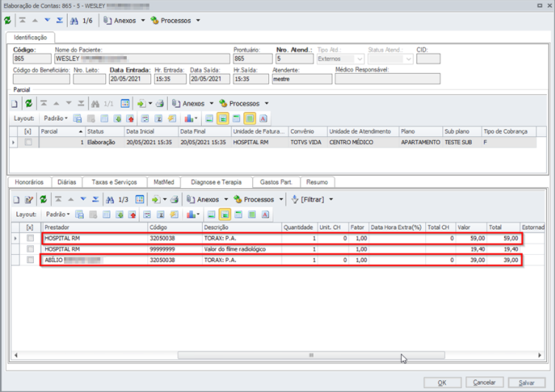Open Padrão layout dropdown in Diagnose section
The image size is (555, 392).
tap(57, 214)
